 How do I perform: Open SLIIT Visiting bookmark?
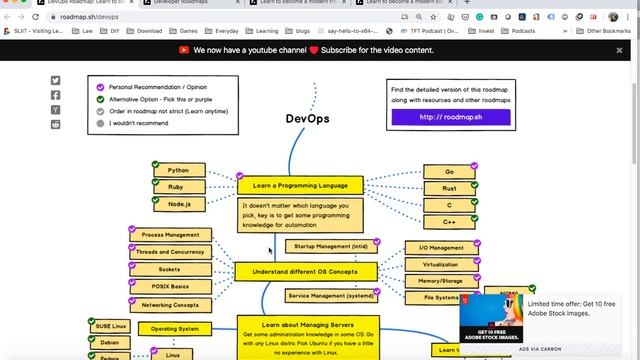point(33,31)
